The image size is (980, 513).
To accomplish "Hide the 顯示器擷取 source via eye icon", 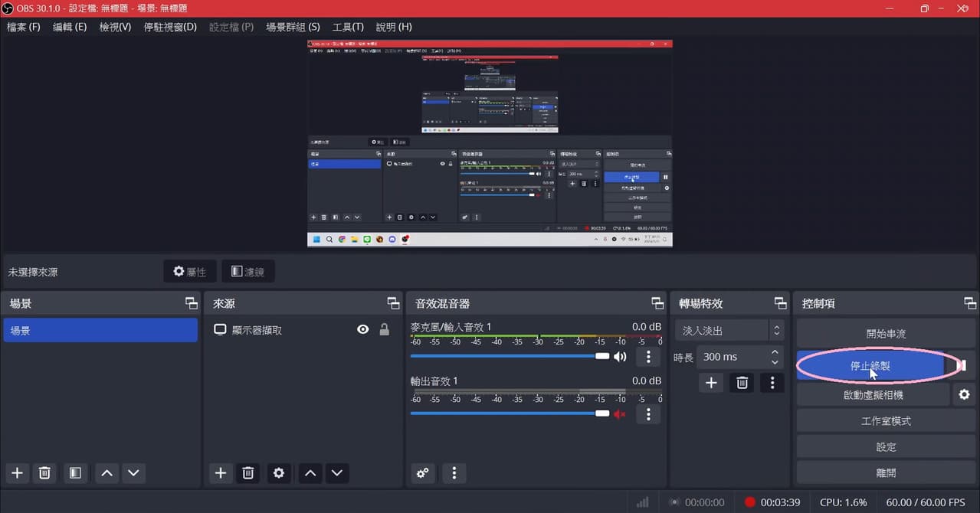I will 363,330.
